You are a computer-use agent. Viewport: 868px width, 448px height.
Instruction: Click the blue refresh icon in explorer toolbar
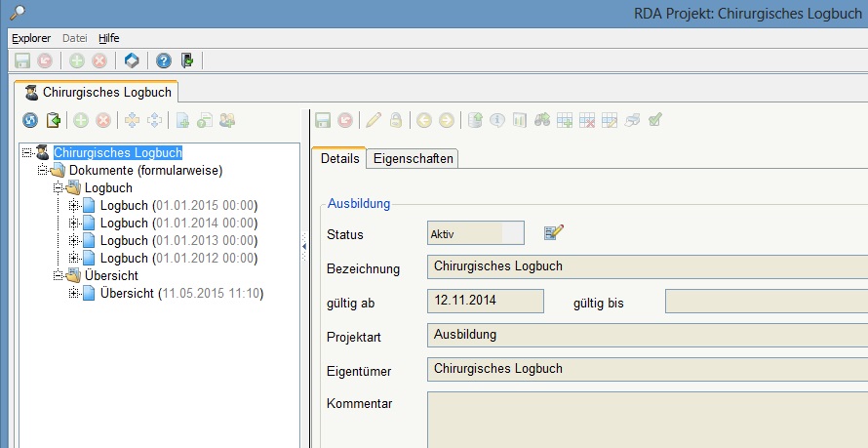pyautogui.click(x=29, y=120)
